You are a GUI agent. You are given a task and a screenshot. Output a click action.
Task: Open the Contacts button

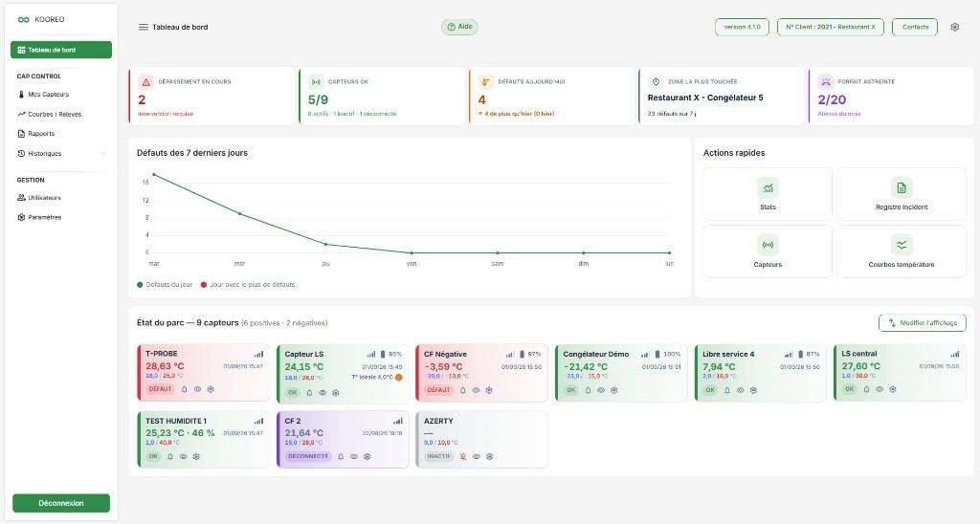tap(915, 27)
